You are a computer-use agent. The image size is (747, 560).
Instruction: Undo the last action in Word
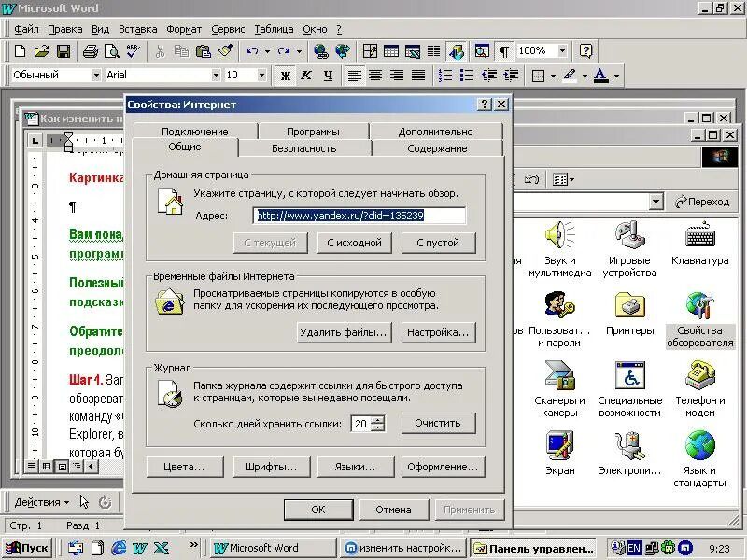[x=252, y=51]
